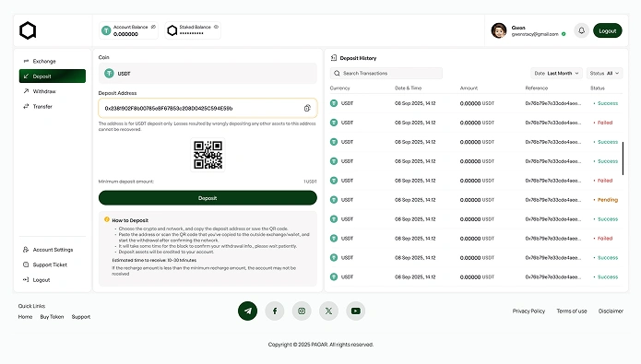This screenshot has height=364, width=641.
Task: Open the Status All dropdown
Action: point(605,73)
